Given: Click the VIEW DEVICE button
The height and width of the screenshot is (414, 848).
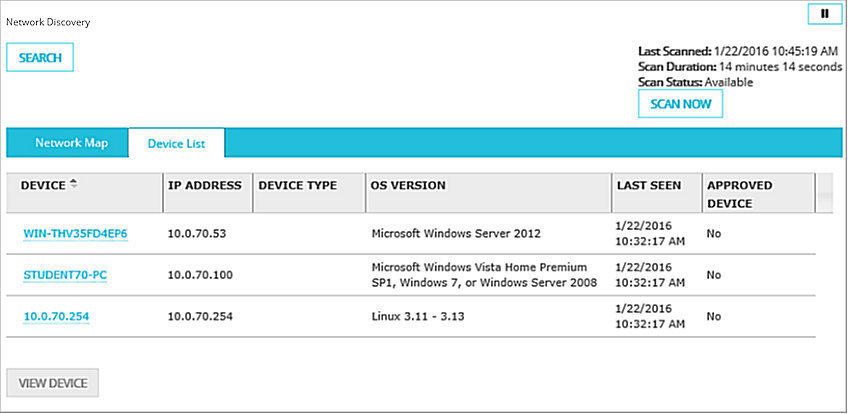Looking at the screenshot, I should coord(52,383).
